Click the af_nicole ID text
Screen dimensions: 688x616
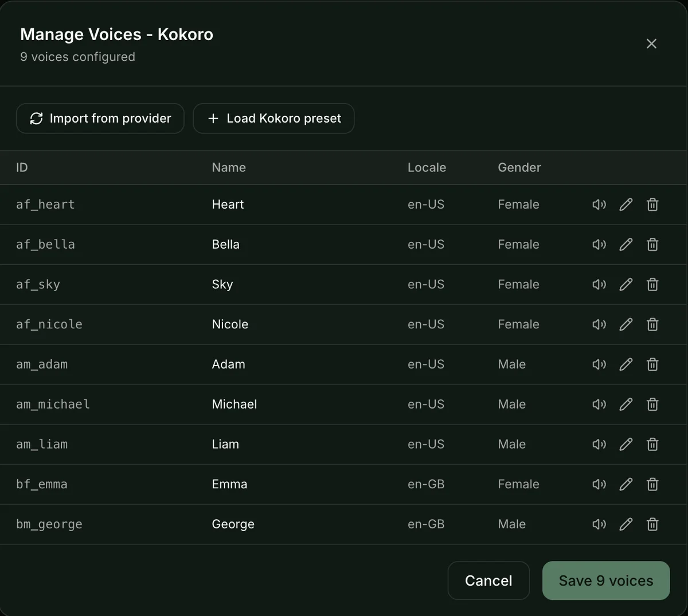(49, 324)
